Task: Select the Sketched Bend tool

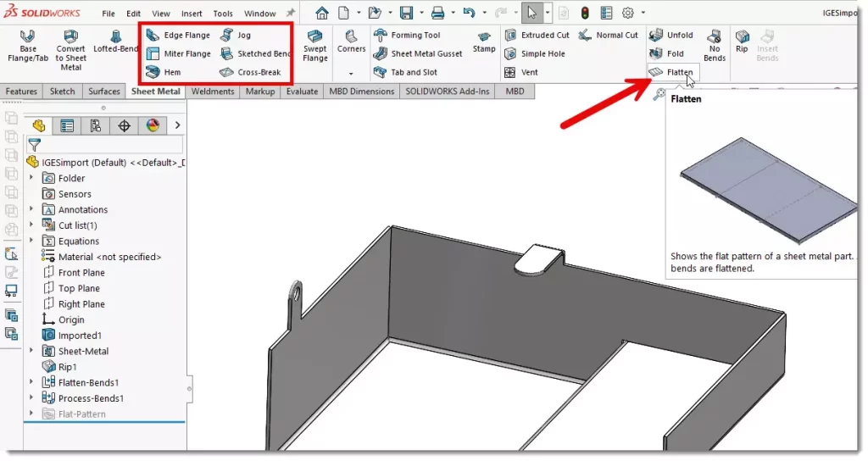Action: 255,53
